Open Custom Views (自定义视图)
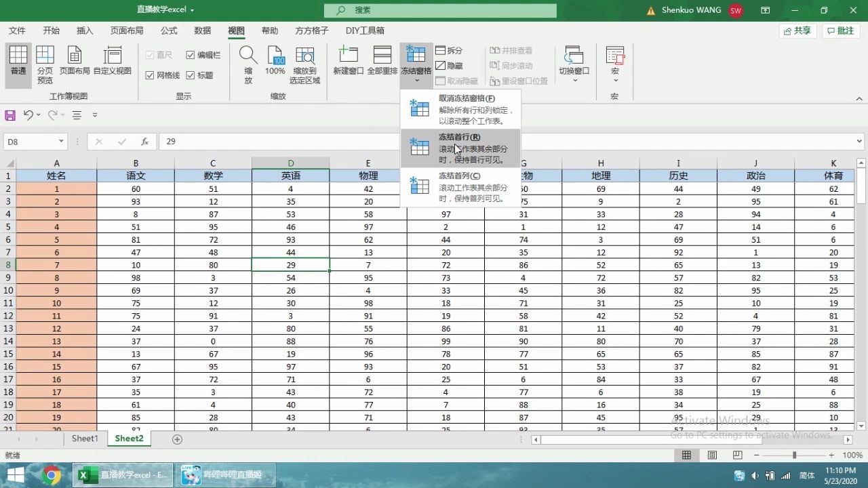 pos(113,62)
